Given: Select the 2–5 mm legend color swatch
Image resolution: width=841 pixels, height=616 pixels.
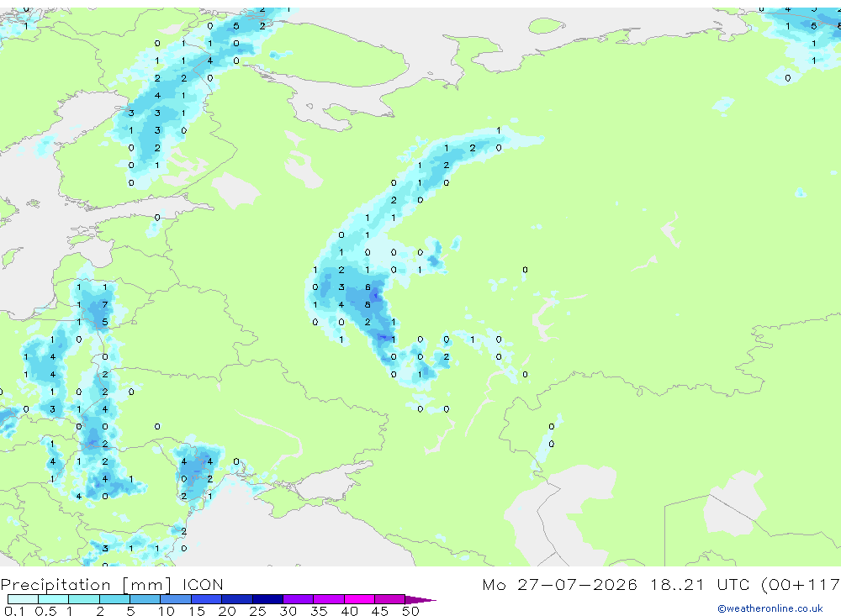Looking at the screenshot, I should pos(114,599).
